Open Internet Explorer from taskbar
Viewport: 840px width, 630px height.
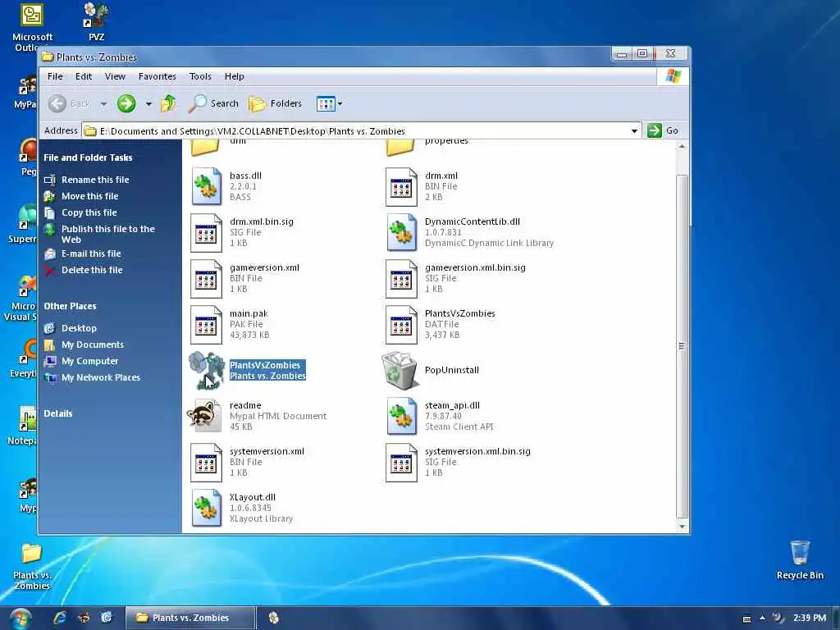59,618
